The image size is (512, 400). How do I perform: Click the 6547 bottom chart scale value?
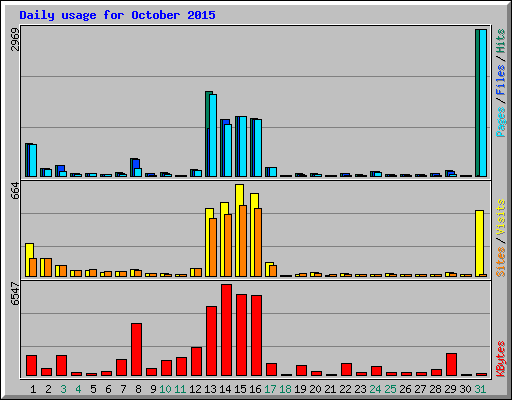pos(15,293)
